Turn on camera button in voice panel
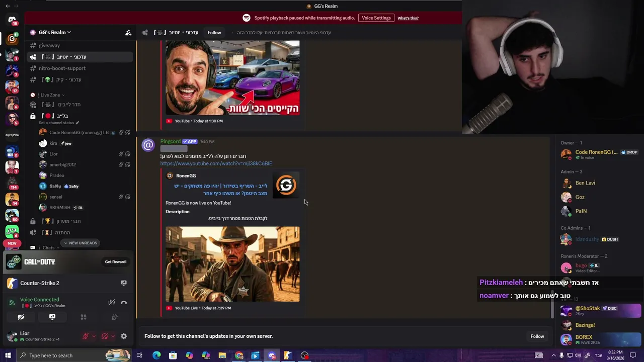This screenshot has height=362, width=644. 21,317
